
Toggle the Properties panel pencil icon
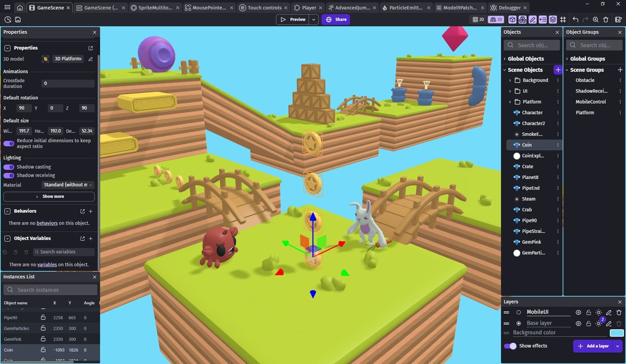click(x=533, y=19)
